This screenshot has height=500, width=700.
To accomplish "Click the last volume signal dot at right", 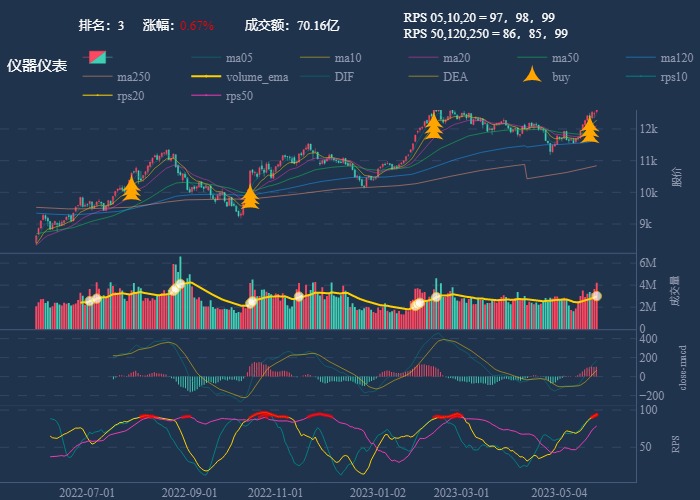I will point(596,296).
